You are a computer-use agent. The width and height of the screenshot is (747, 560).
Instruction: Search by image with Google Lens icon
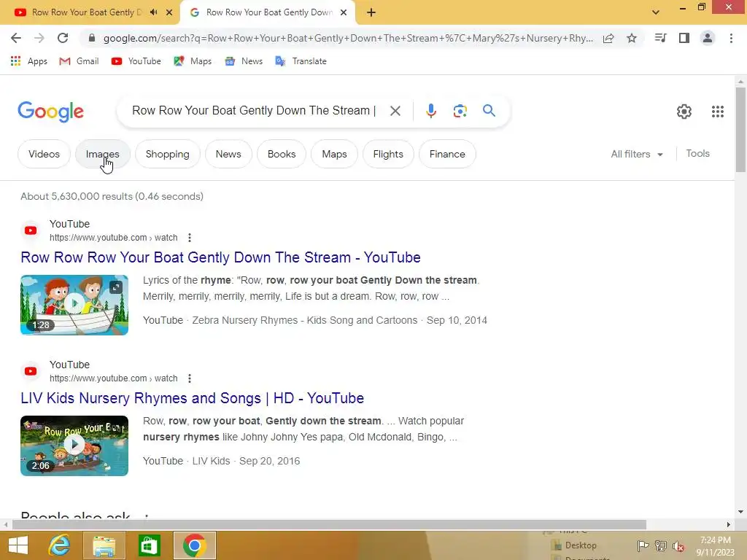click(460, 111)
